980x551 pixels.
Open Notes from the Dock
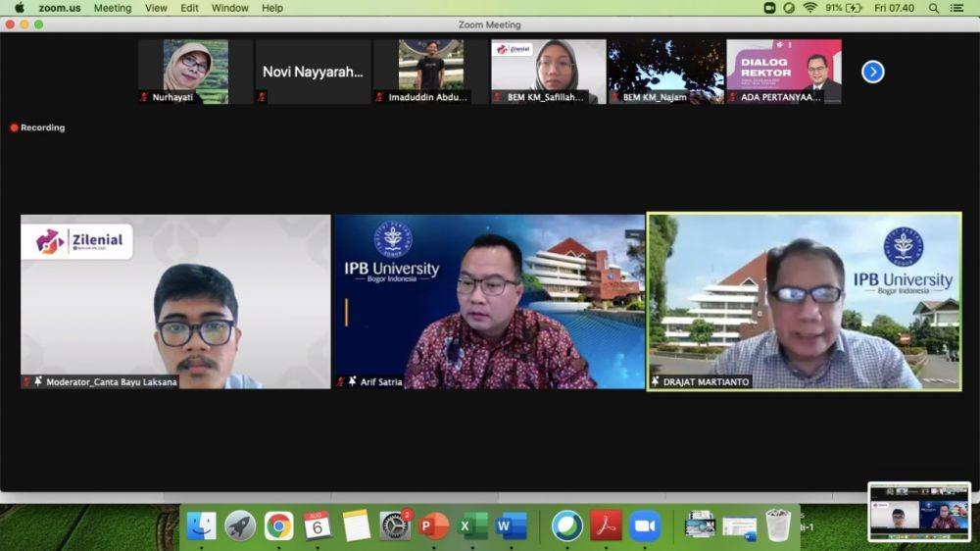point(357,526)
